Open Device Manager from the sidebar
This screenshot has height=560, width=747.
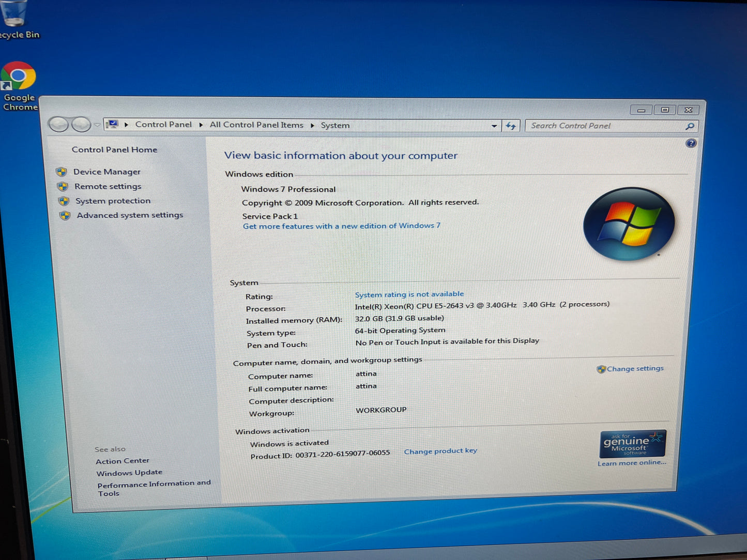(x=106, y=172)
